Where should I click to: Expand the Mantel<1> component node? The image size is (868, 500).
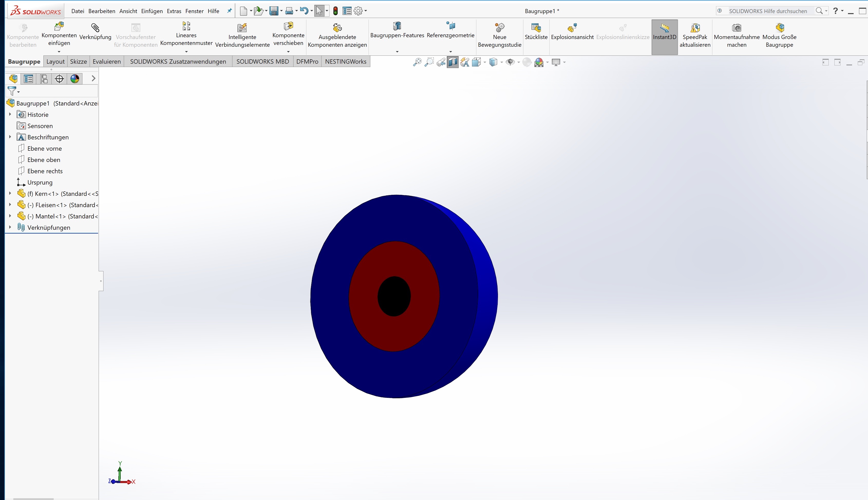[x=10, y=216]
